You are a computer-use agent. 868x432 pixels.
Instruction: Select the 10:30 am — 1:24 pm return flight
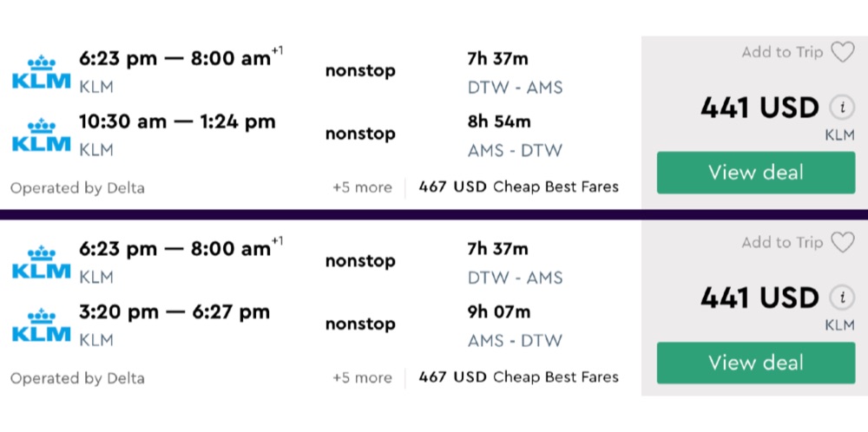tap(177, 122)
